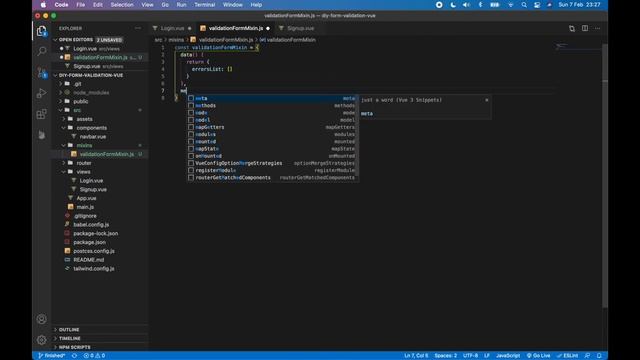Select the 'methods' suggestion
The image size is (640, 360).
click(272, 106)
